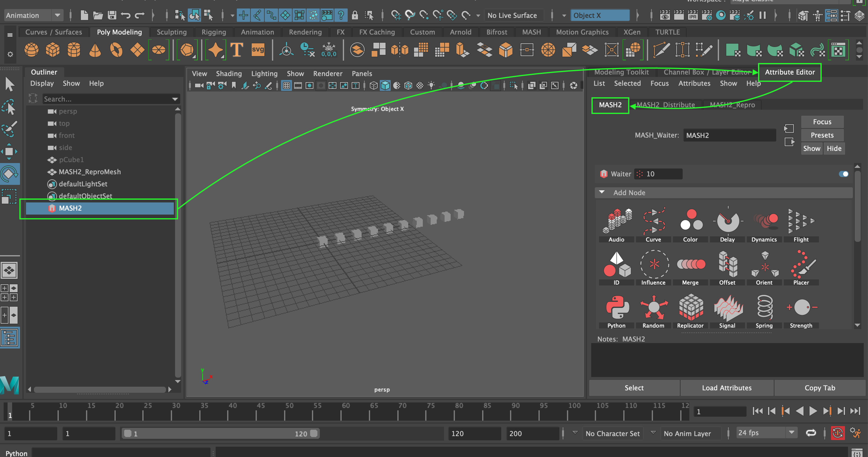Open the viewport Shading menu
Viewport: 868px width, 457px height.
pos(228,74)
